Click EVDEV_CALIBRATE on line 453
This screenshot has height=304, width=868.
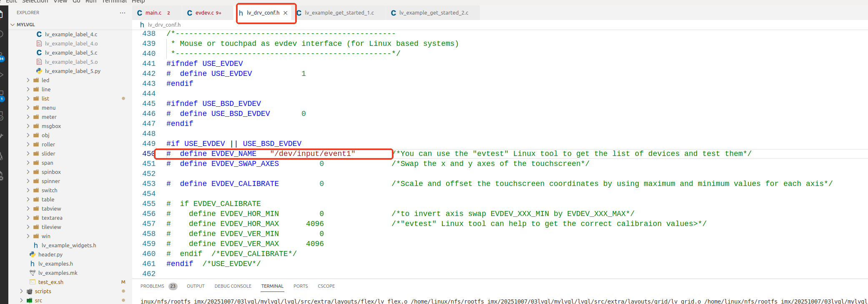click(245, 183)
